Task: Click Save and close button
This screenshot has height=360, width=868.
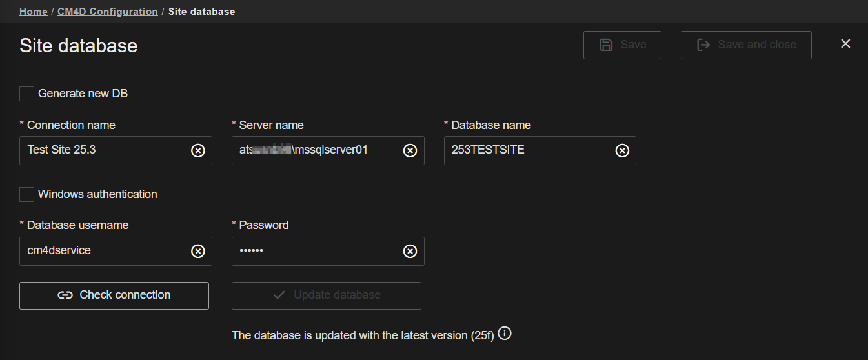Action: [746, 45]
